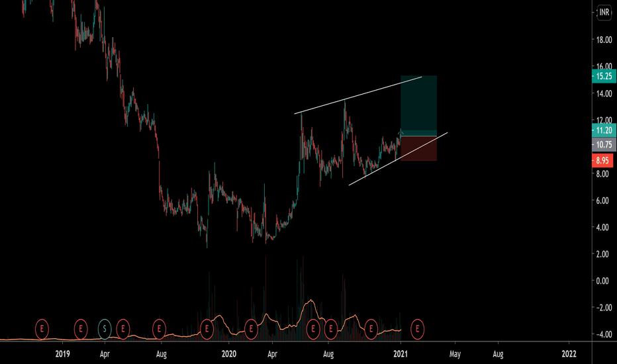Click the earnings E marker just left of Aug 2020
617x364 pixels.
tap(313, 329)
